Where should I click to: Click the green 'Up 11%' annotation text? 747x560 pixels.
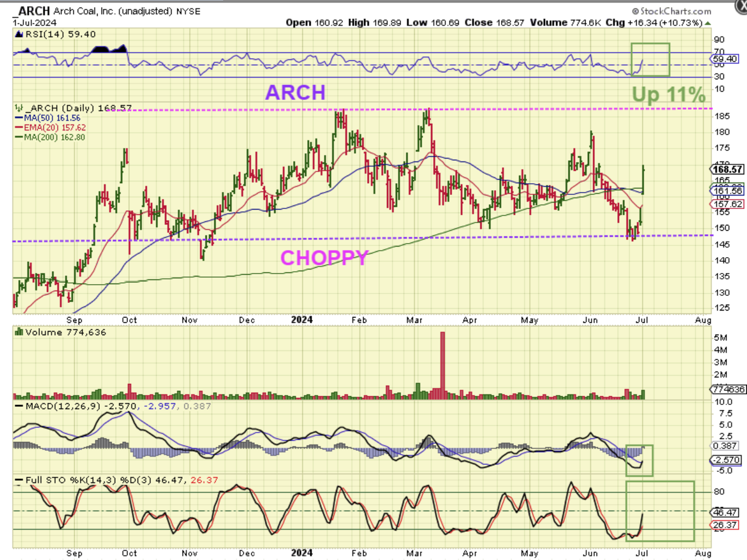(x=668, y=95)
